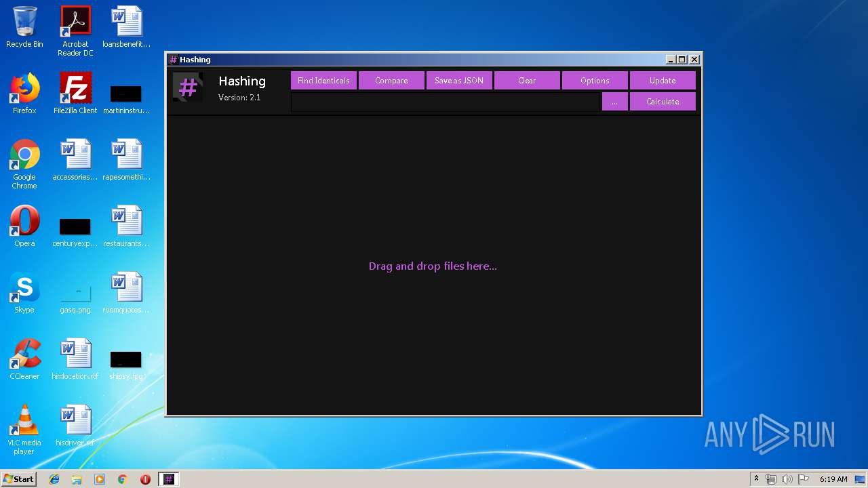Image resolution: width=868 pixels, height=488 pixels.
Task: Select the martininstru desktop file
Action: click(x=126, y=98)
